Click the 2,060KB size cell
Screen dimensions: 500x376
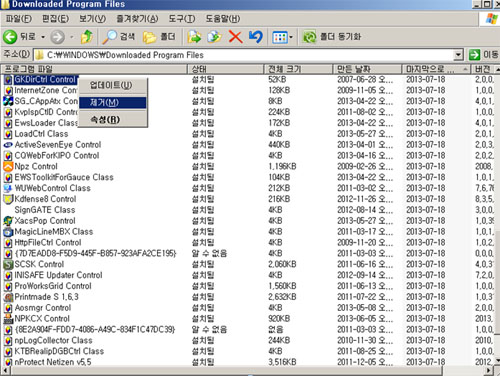(282, 264)
